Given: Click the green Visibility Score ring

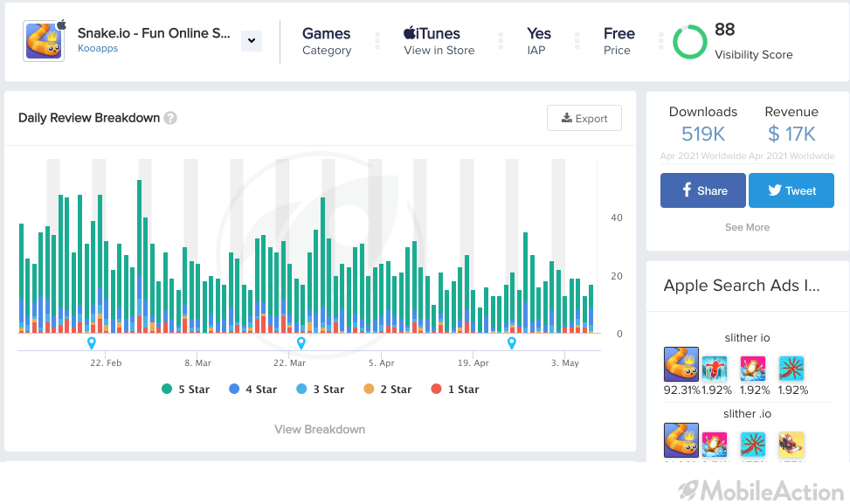Looking at the screenshot, I should coord(690,42).
